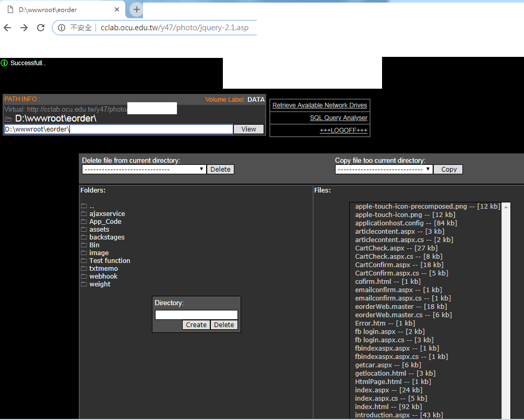This screenshot has width=524, height=420.
Task: Open the ajaxservice folder
Action: pyautogui.click(x=107, y=214)
